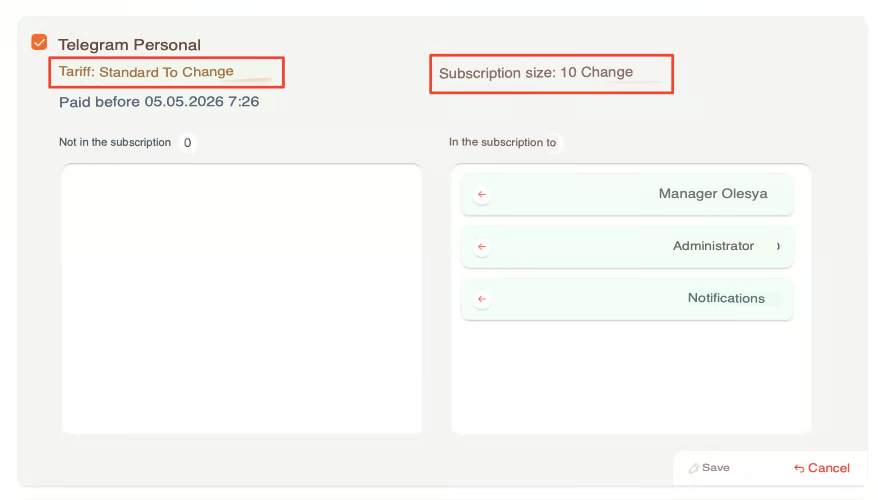Select the Manager Olesya name text
The width and height of the screenshot is (878, 500).
click(712, 194)
